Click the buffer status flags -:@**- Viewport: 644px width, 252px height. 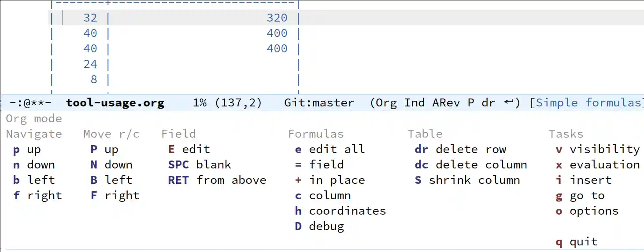pos(30,103)
